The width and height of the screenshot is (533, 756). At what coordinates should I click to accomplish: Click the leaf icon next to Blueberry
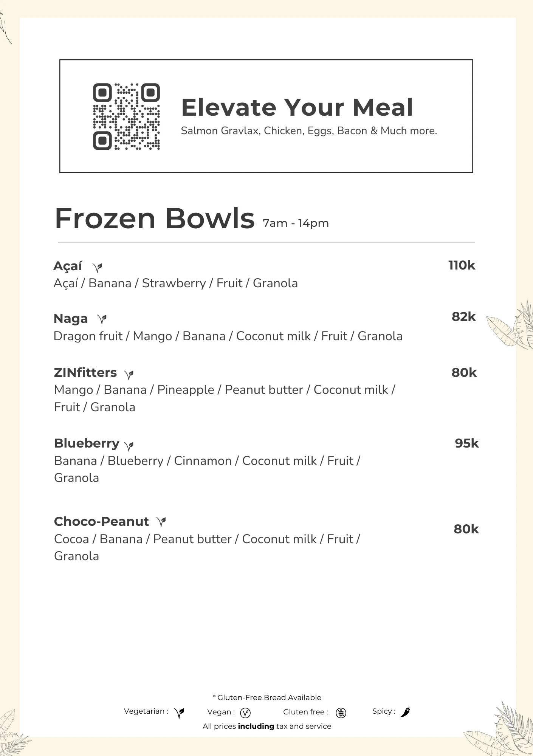pos(129,446)
